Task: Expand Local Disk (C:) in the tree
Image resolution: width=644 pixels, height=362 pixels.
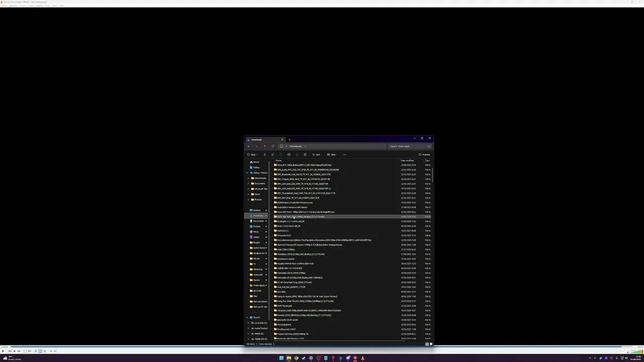Action: coord(249,323)
